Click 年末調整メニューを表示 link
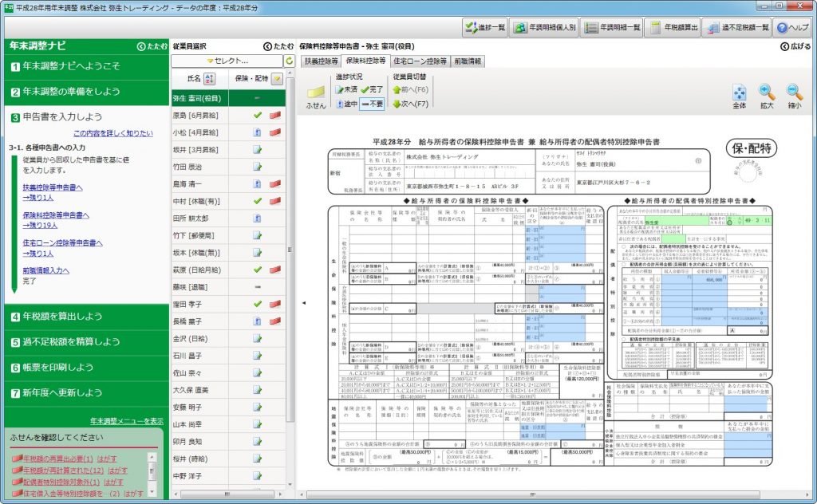Screen dimensions: 817x504 [x=127, y=421]
